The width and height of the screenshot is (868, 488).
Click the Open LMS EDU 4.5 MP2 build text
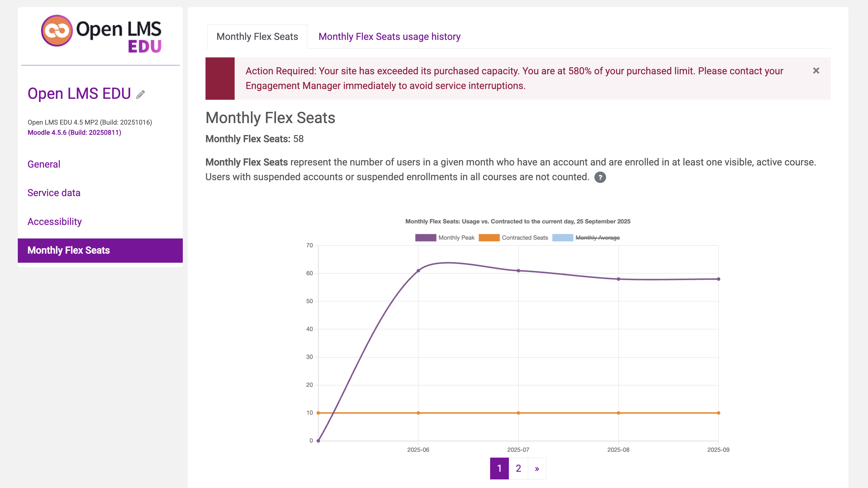pyautogui.click(x=90, y=122)
